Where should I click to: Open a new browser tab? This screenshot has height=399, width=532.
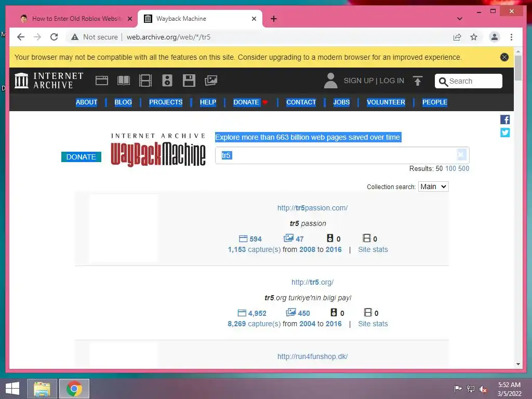point(273,19)
